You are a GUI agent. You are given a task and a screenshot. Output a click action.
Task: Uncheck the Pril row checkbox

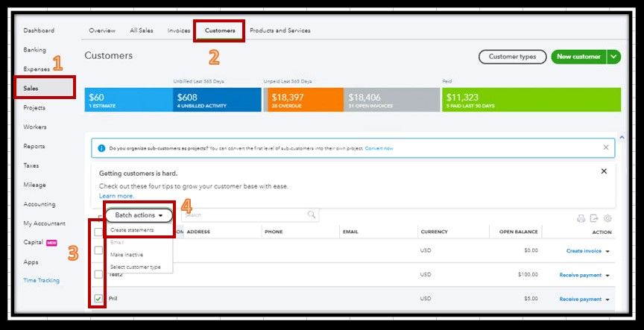(98, 299)
